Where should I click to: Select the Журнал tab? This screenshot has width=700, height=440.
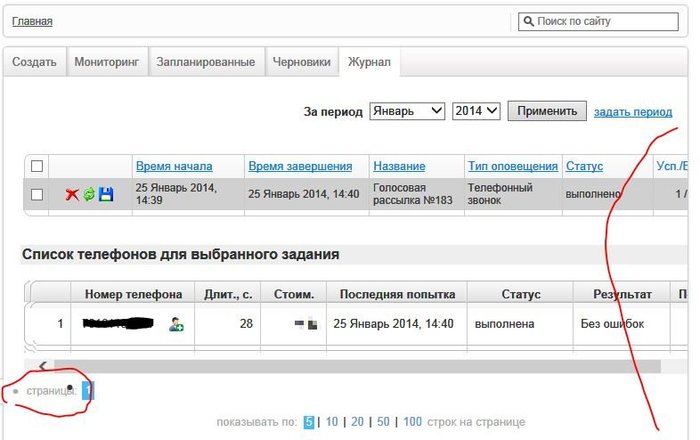click(369, 62)
